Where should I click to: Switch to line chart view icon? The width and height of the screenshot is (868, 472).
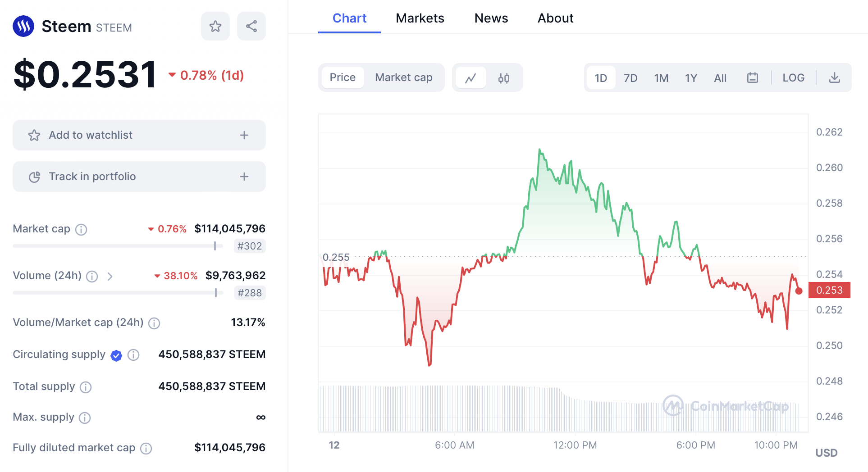point(471,78)
